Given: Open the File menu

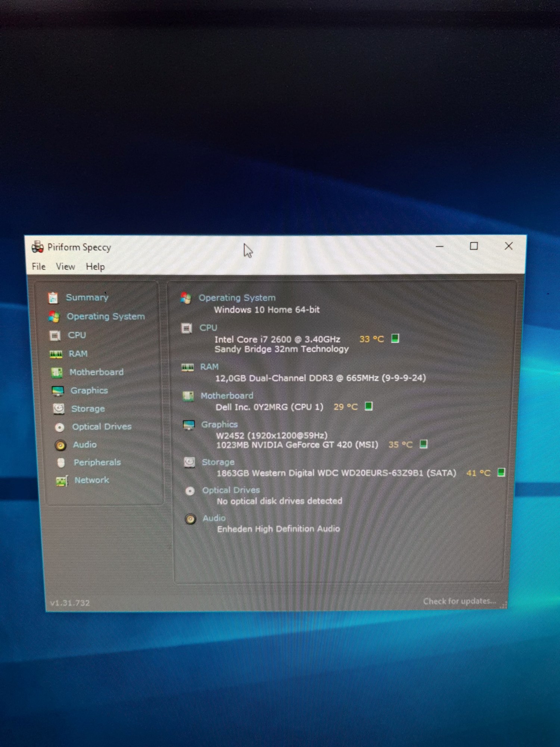Looking at the screenshot, I should 39,266.
